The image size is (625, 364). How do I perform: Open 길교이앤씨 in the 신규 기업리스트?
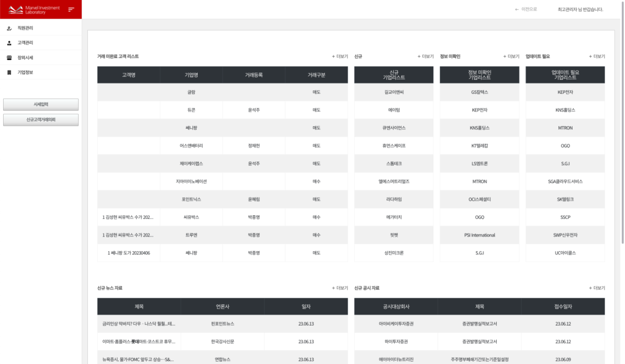point(394,92)
